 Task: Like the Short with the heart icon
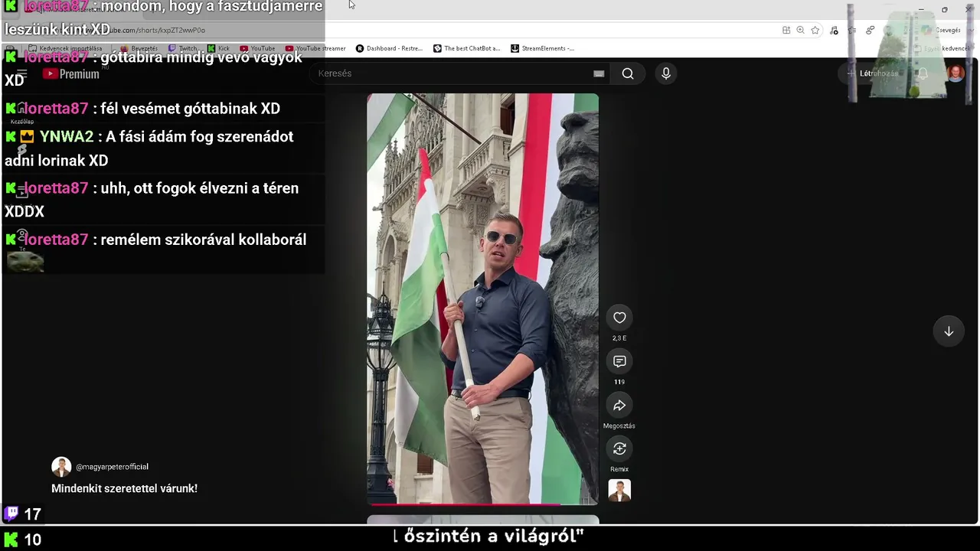(x=619, y=318)
